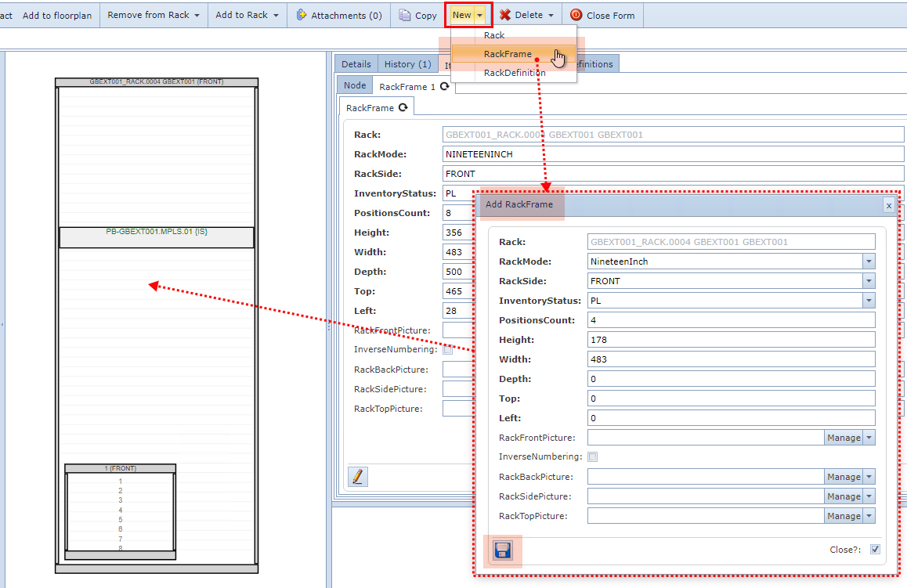Click the pencil edit icon
The width and height of the screenshot is (907, 588).
click(x=358, y=476)
